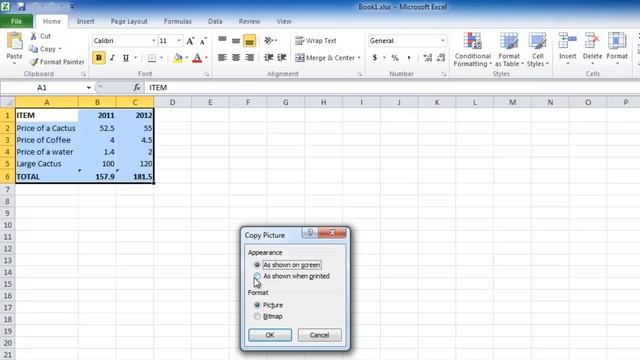Click the Decrease Indent icon
Screen dimensions: 640x360
(x=269, y=58)
